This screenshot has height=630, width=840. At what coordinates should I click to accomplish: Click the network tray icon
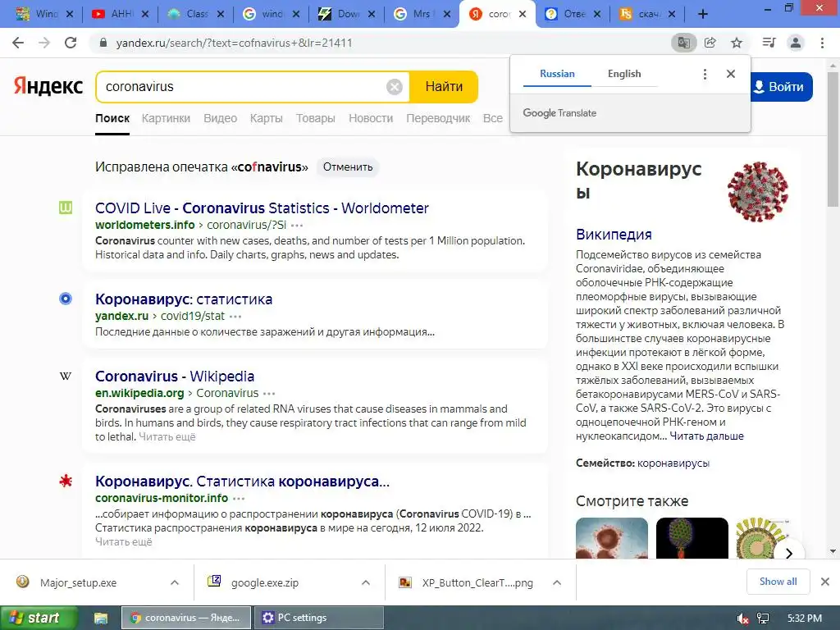(x=764, y=619)
